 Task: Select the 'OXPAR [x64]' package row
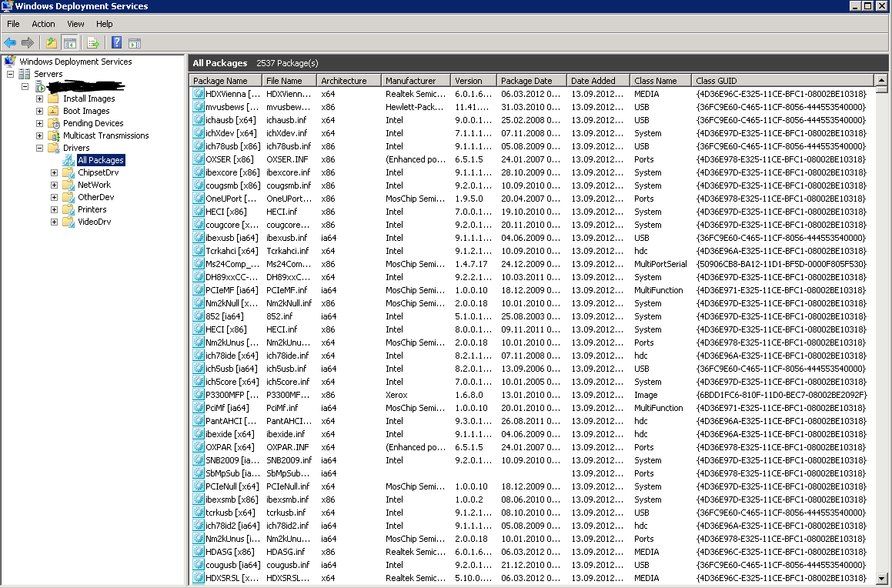click(x=531, y=447)
